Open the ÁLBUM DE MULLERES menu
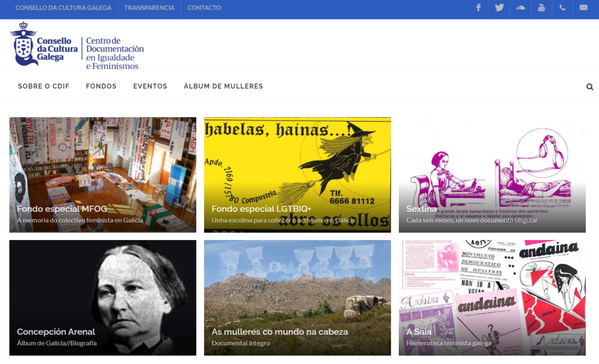Image resolution: width=599 pixels, height=364 pixels. click(x=223, y=86)
